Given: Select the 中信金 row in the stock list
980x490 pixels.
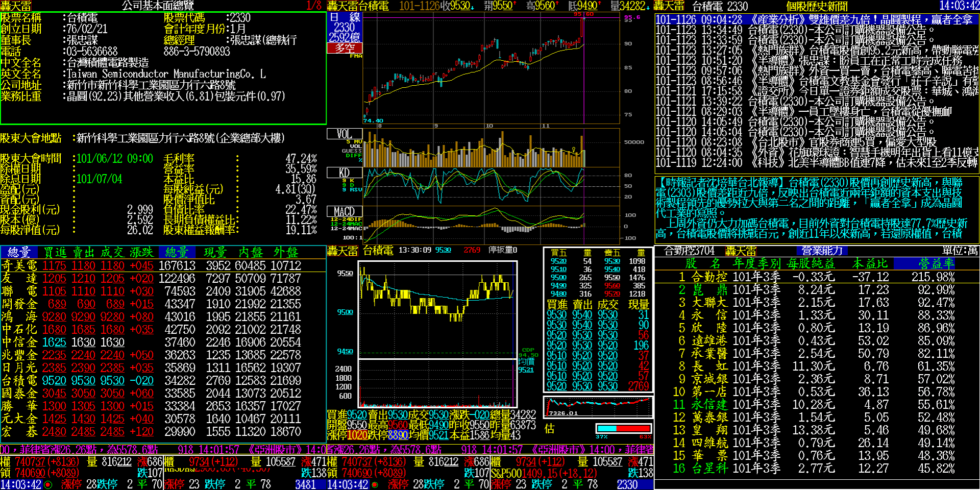Looking at the screenshot, I should click(x=163, y=342).
